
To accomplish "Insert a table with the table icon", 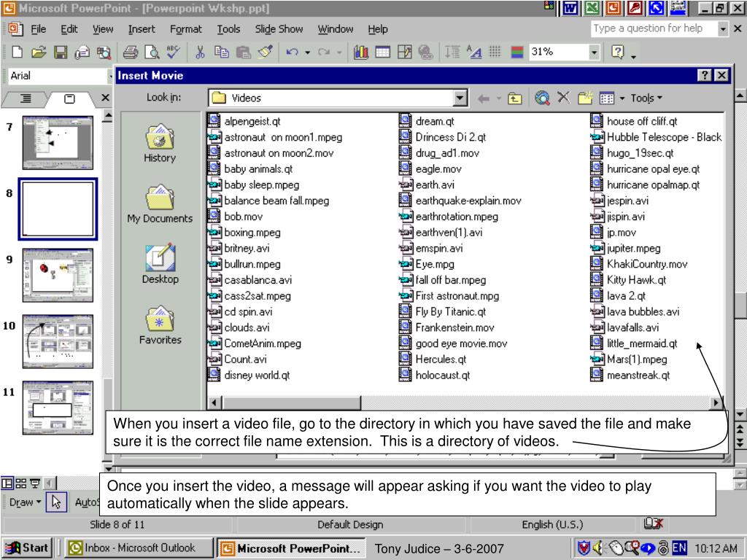I will click(382, 52).
